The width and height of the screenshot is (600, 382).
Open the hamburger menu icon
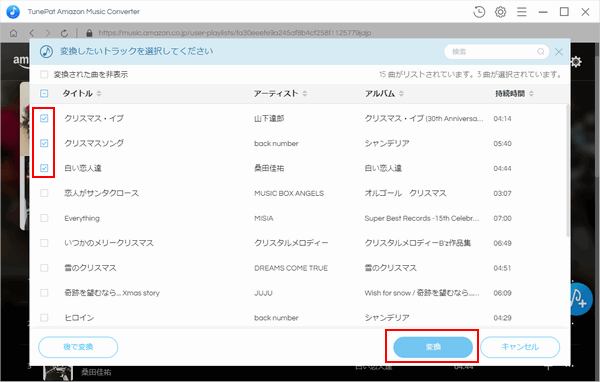click(x=522, y=12)
